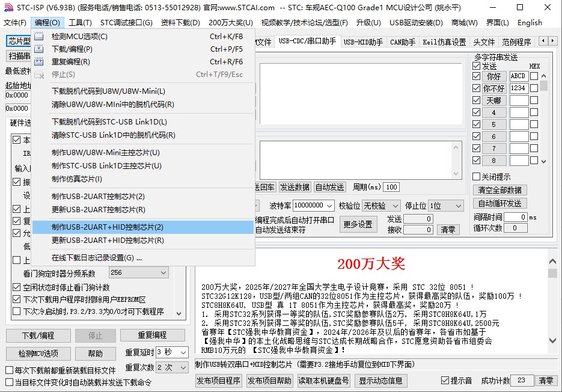Switch interface language to English
This screenshot has width=562, height=392.
pyautogui.click(x=530, y=23)
